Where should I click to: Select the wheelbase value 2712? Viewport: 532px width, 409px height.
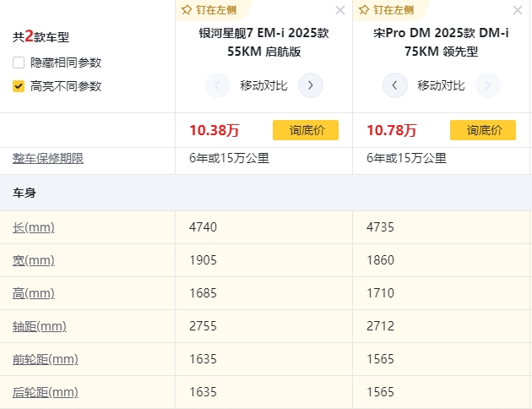(380, 326)
